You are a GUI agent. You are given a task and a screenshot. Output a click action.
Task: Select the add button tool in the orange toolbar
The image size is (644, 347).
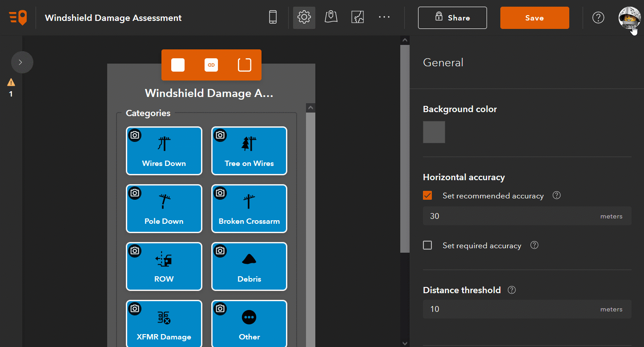tap(178, 65)
